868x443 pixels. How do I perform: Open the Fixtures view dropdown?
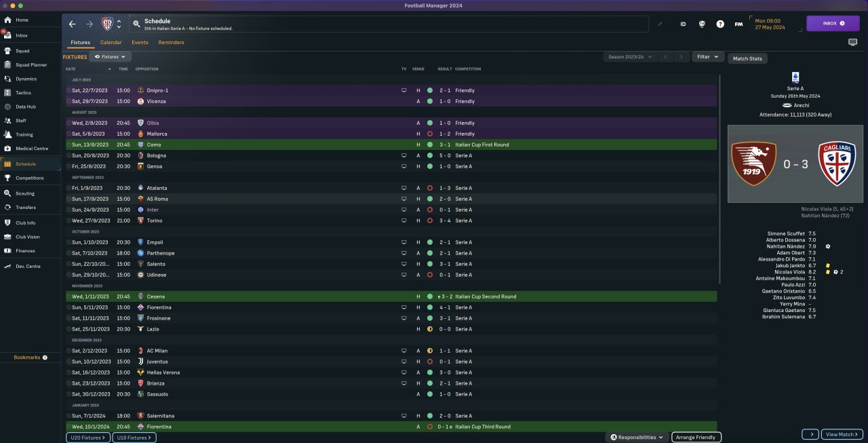(110, 57)
